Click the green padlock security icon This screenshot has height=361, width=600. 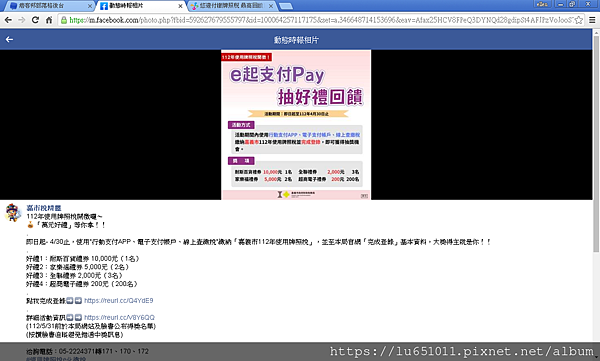click(64, 20)
